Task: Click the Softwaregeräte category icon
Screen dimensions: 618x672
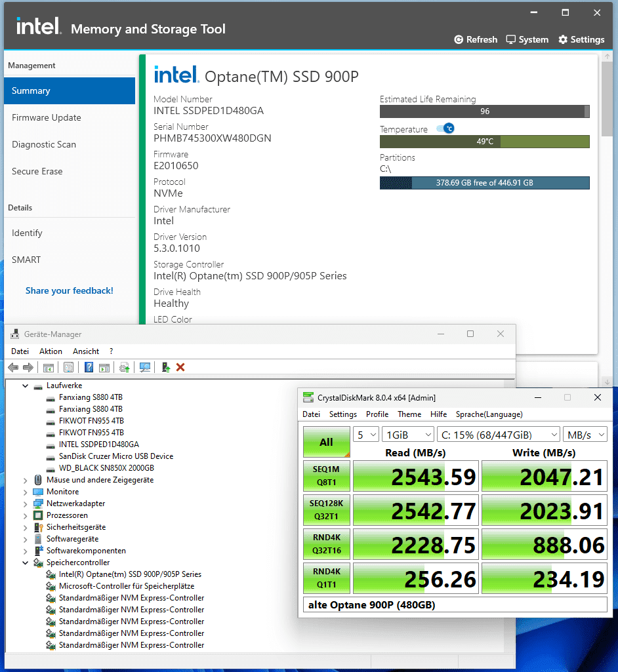Action: [38, 539]
